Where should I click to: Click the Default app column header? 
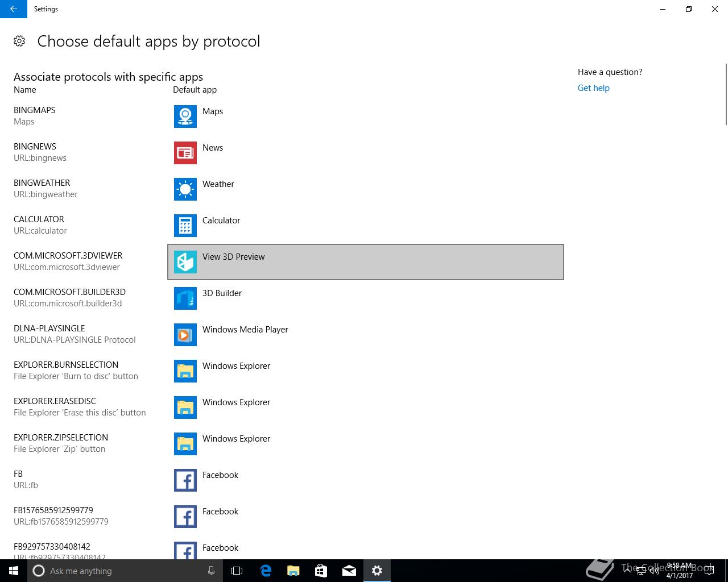point(195,90)
